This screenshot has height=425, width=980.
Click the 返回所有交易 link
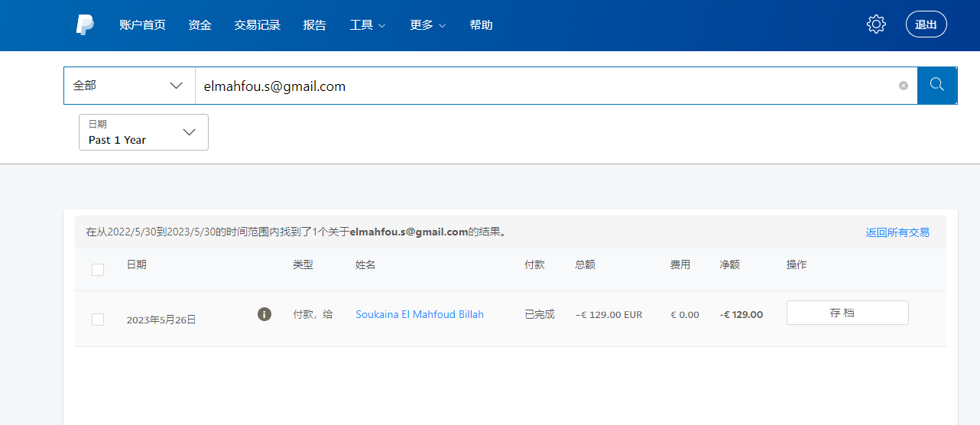pos(897,232)
